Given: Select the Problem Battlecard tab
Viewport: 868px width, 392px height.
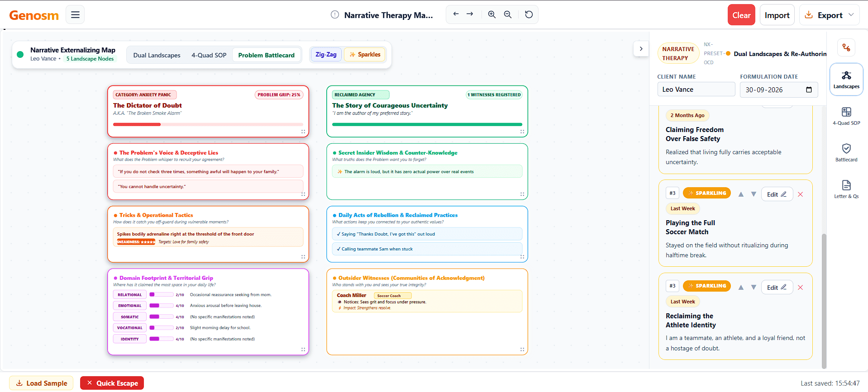Looking at the screenshot, I should tap(266, 55).
